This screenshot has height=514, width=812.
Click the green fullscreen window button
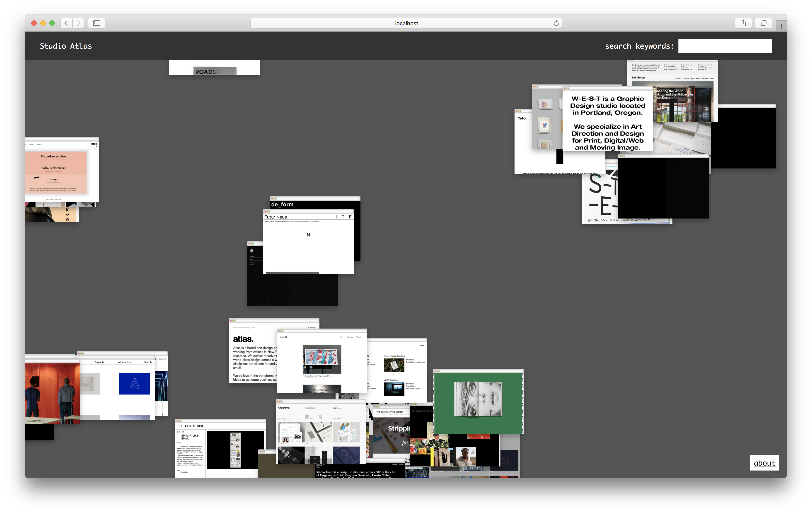[52, 23]
